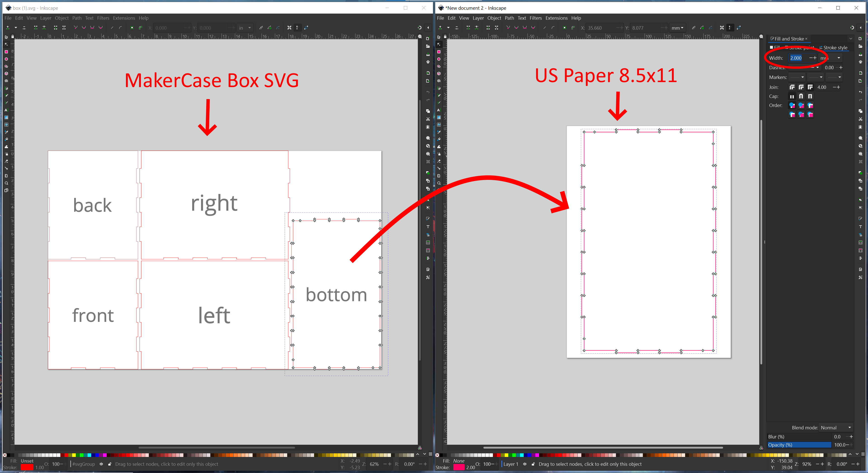Close the Fill and Stroke panel
This screenshot has width=868, height=473.
click(807, 39)
